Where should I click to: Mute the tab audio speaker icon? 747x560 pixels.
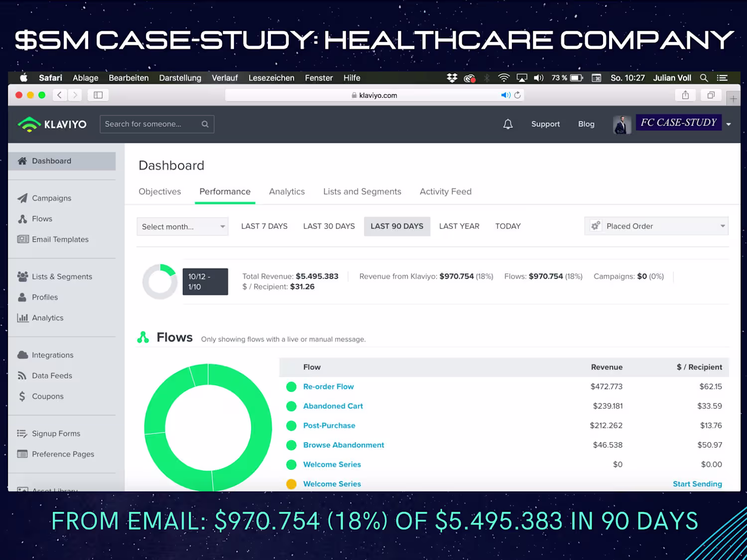click(505, 95)
